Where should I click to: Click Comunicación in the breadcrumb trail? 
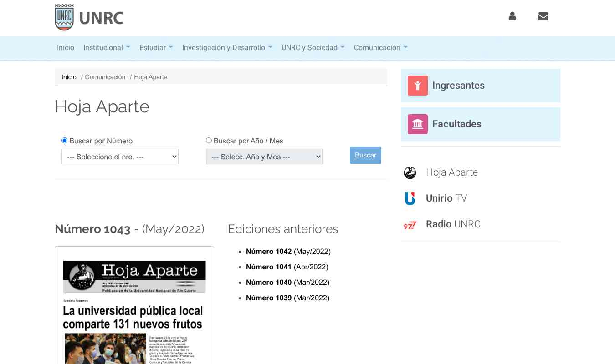[x=105, y=77]
